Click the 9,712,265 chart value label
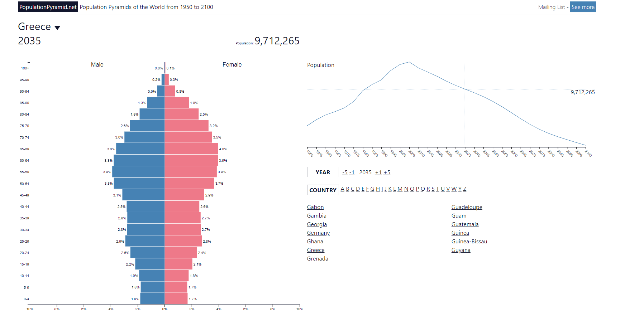The image size is (644, 321). (583, 92)
